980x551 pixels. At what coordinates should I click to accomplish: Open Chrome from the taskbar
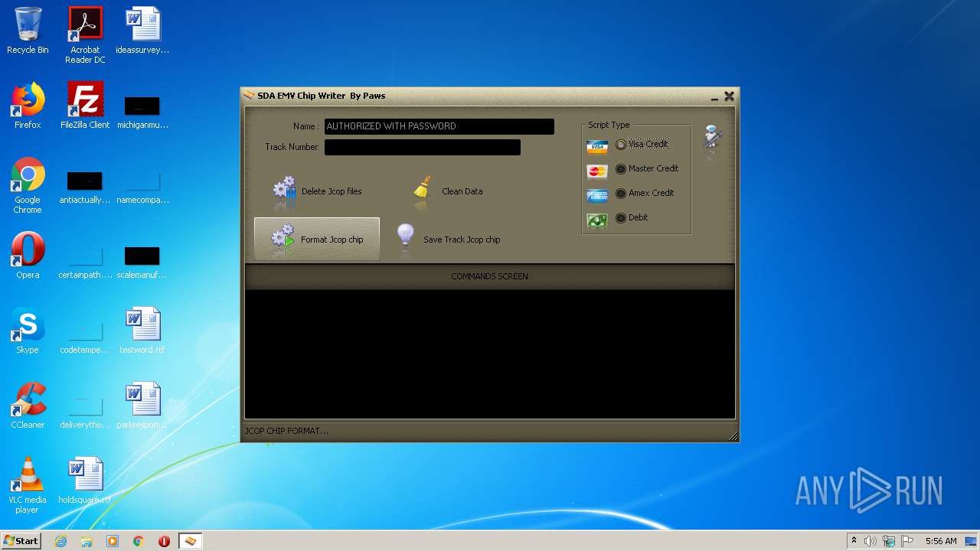[139, 541]
